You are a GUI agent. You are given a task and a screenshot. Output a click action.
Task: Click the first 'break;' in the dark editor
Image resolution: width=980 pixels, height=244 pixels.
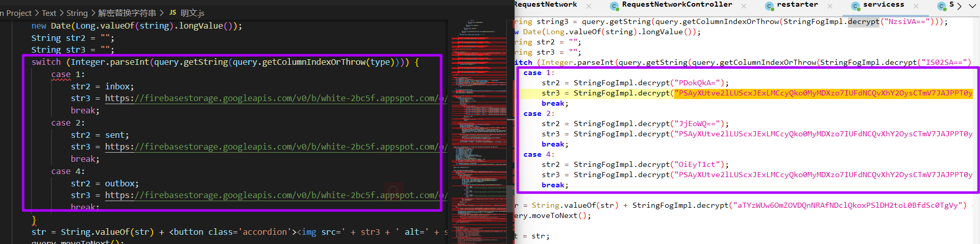coord(85,111)
